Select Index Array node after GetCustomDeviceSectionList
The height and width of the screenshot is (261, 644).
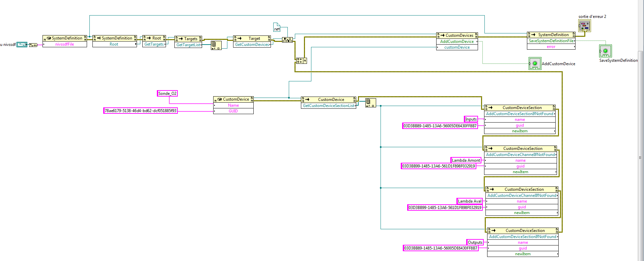tap(370, 103)
